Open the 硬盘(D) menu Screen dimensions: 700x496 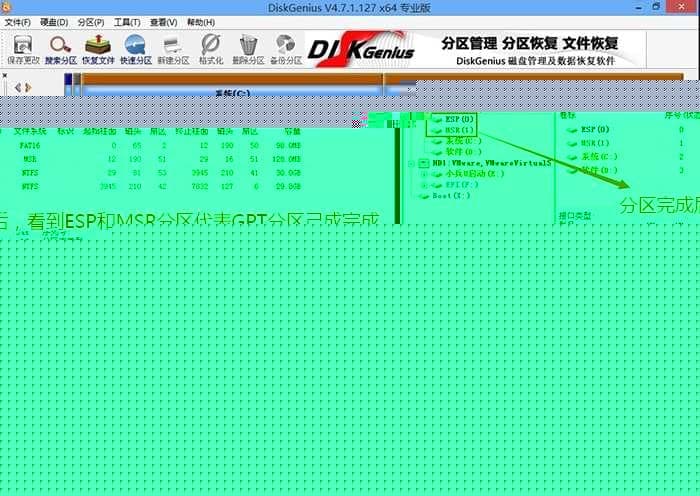[54, 22]
